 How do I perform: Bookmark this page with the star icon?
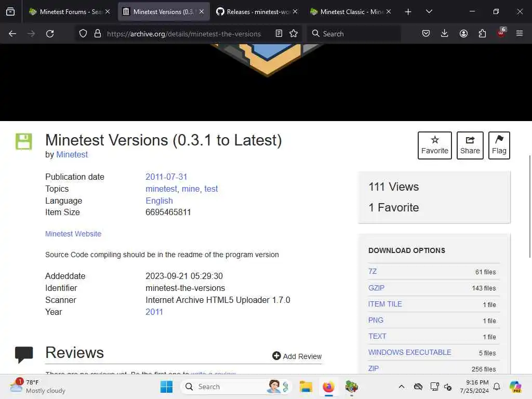pos(294,33)
